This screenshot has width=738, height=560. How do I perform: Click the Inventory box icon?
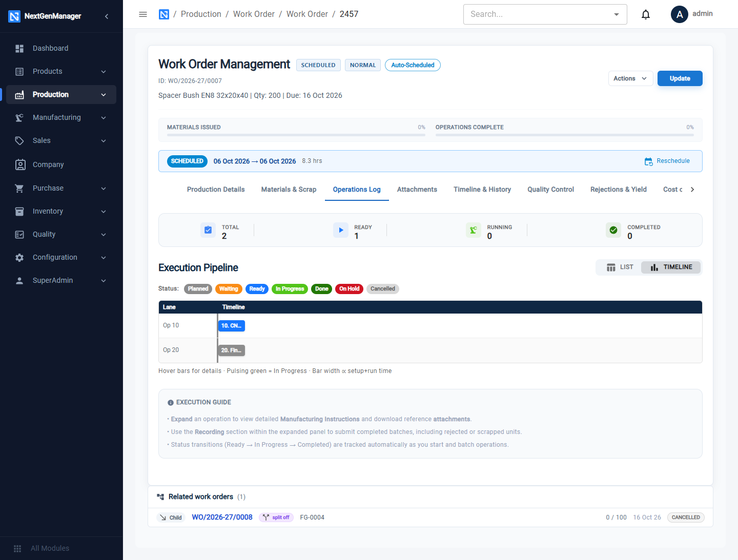pos(19,211)
